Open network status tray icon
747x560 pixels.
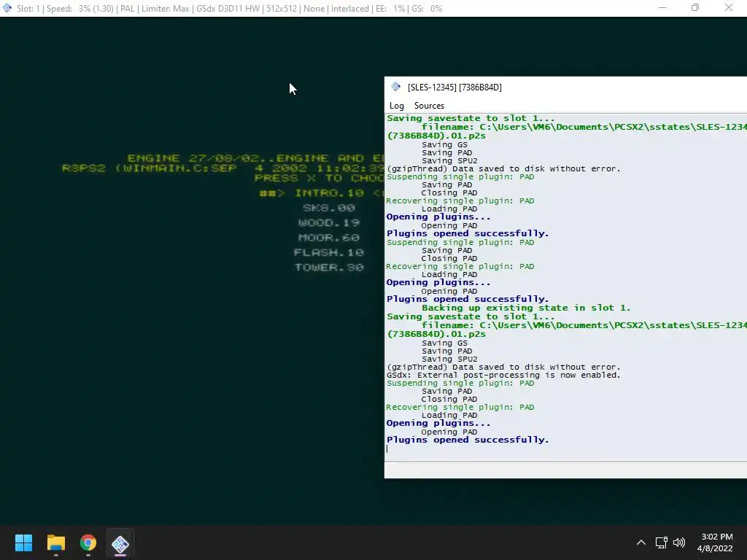click(x=661, y=542)
